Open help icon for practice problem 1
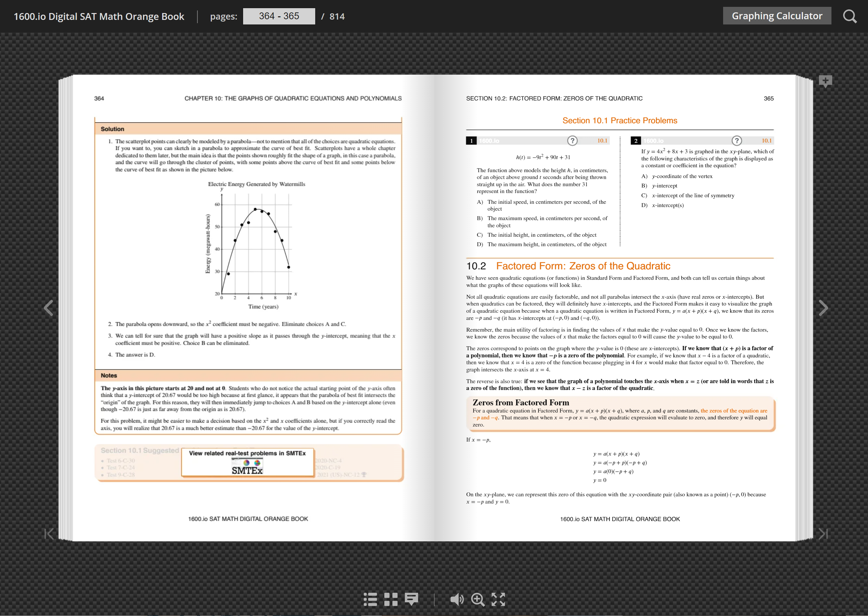Viewport: 868px width, 616px height. [572, 141]
